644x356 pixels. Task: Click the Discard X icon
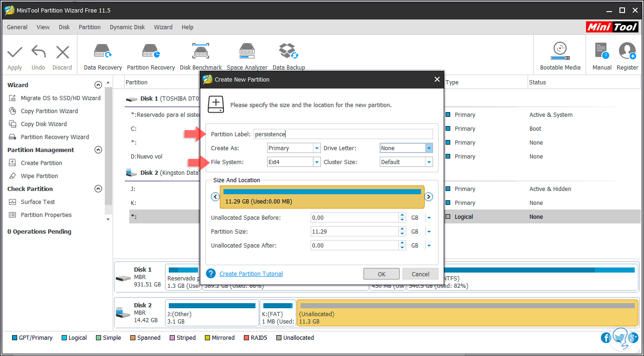click(x=62, y=52)
